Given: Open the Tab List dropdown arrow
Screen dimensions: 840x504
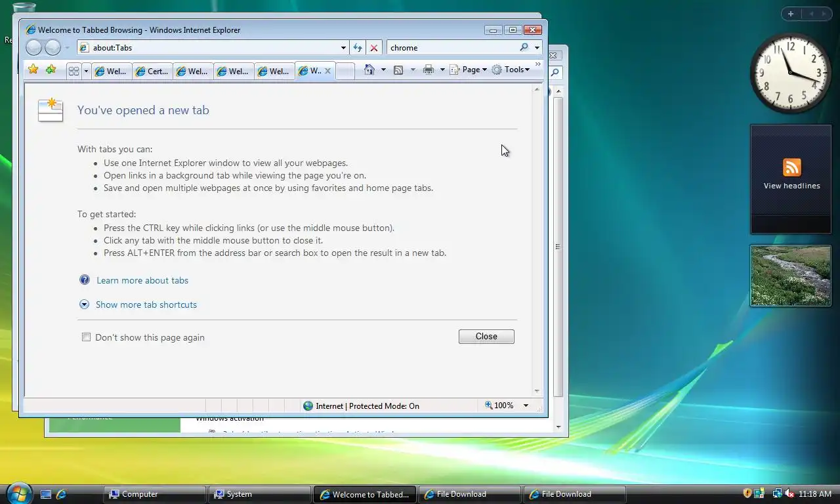Looking at the screenshot, I should pyautogui.click(x=86, y=71).
